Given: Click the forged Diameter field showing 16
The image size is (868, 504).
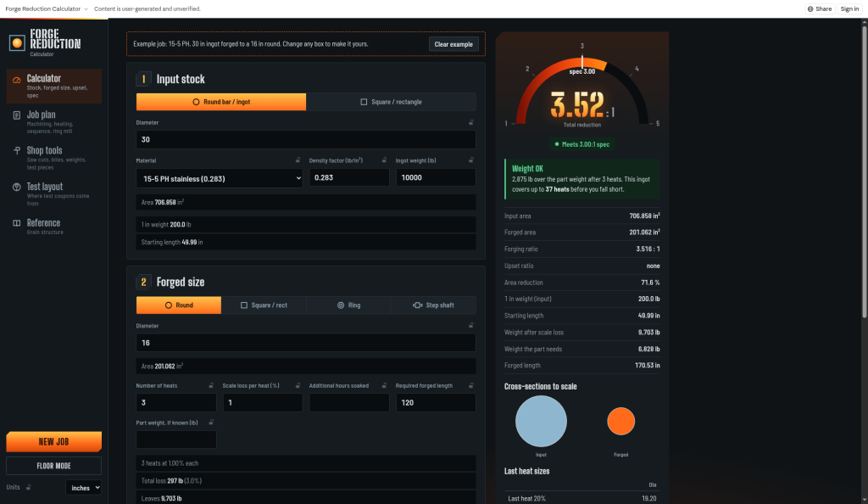Looking at the screenshot, I should (x=305, y=343).
